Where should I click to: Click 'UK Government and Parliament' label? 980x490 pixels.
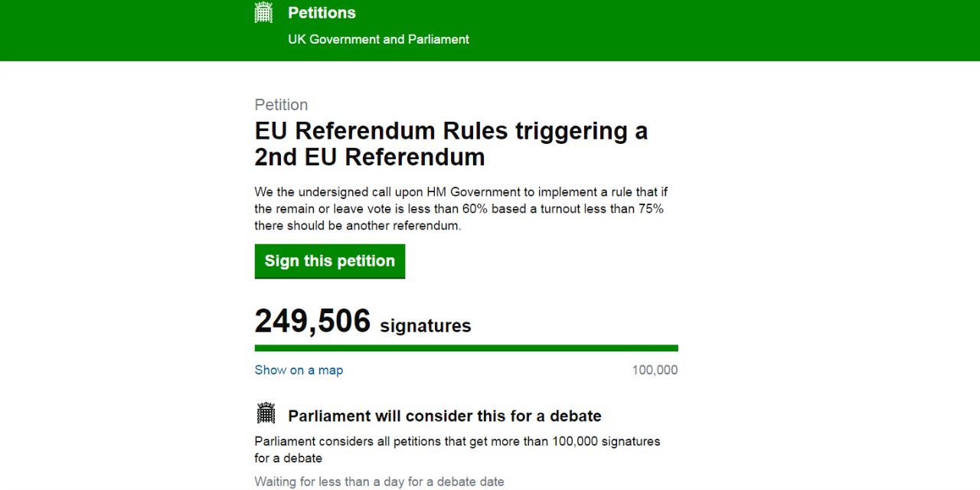[378, 39]
